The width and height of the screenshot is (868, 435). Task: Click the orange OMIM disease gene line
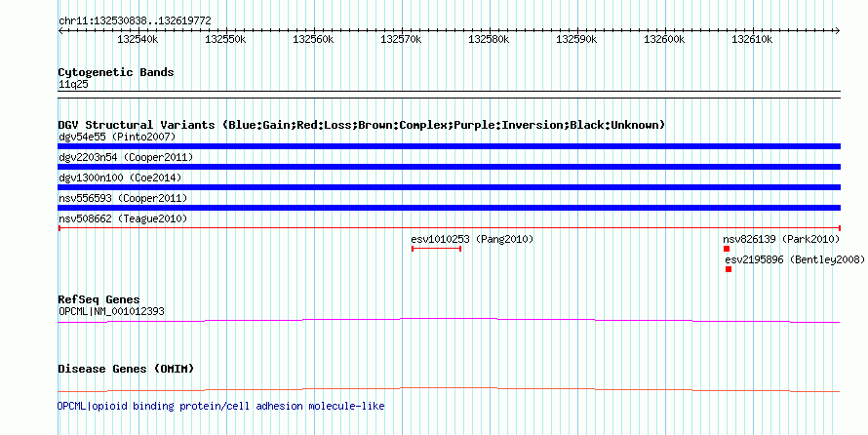coord(449,389)
